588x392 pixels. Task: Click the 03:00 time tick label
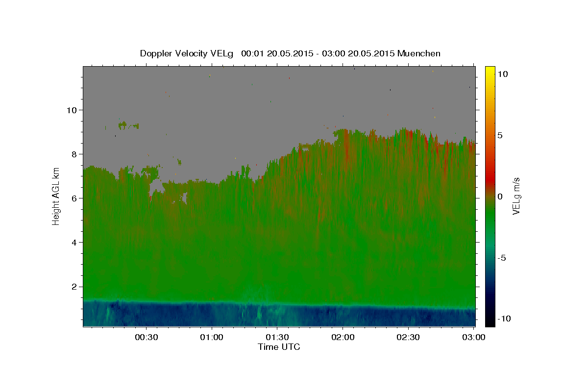pos(474,337)
